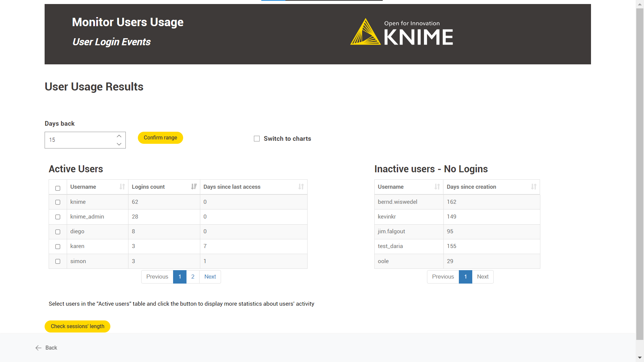This screenshot has height=362, width=644.
Task: Click Inactive users - No Logins heading
Action: [431, 169]
